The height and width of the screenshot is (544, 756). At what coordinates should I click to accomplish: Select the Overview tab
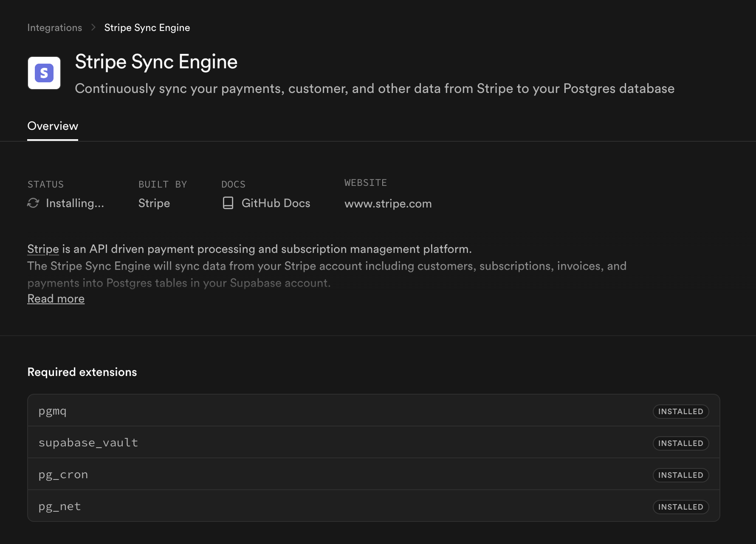coord(53,126)
